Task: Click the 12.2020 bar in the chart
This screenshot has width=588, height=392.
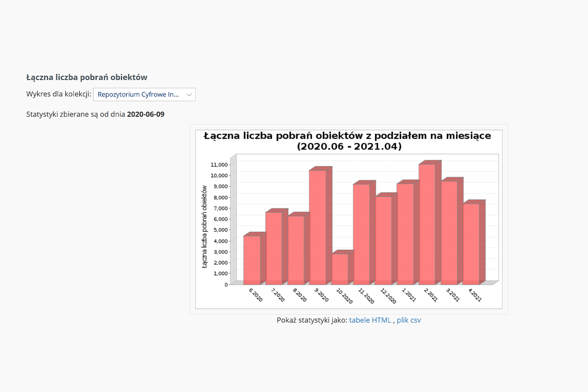Action: 384,240
